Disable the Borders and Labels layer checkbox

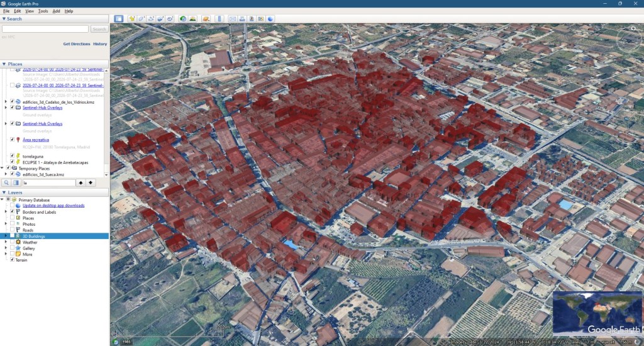coord(13,211)
